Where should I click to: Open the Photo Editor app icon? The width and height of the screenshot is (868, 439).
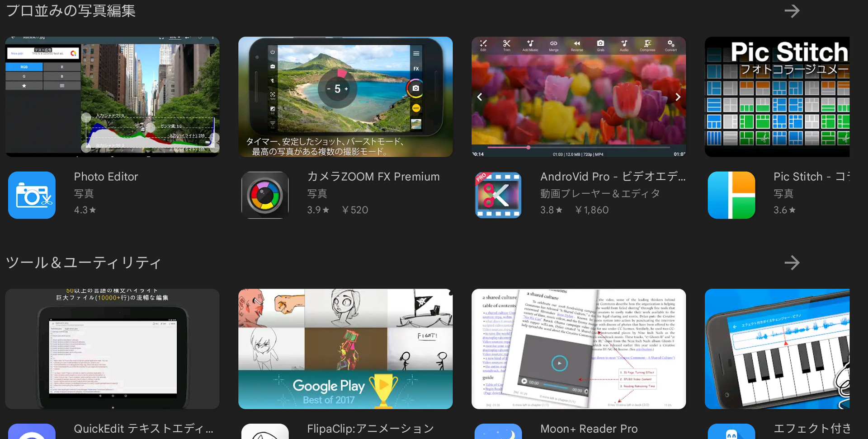point(32,195)
